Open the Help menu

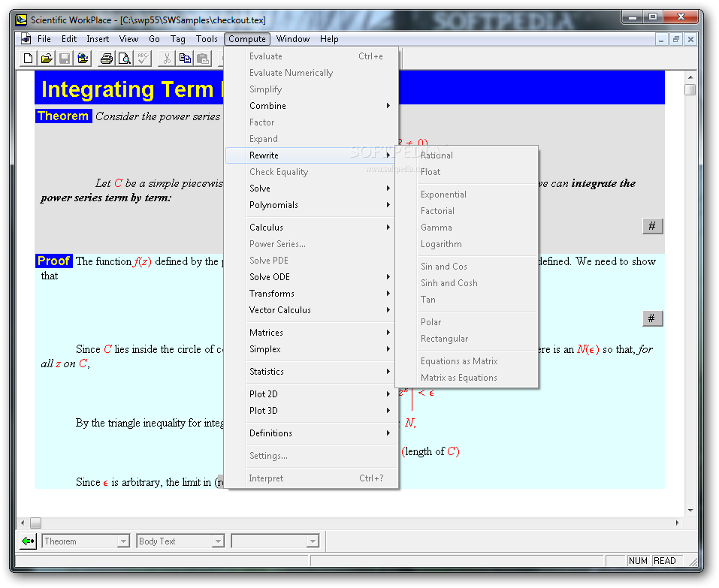(x=329, y=39)
